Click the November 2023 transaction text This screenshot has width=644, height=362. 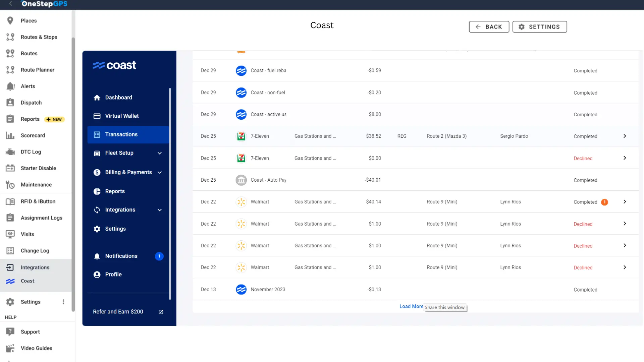pos(268,290)
